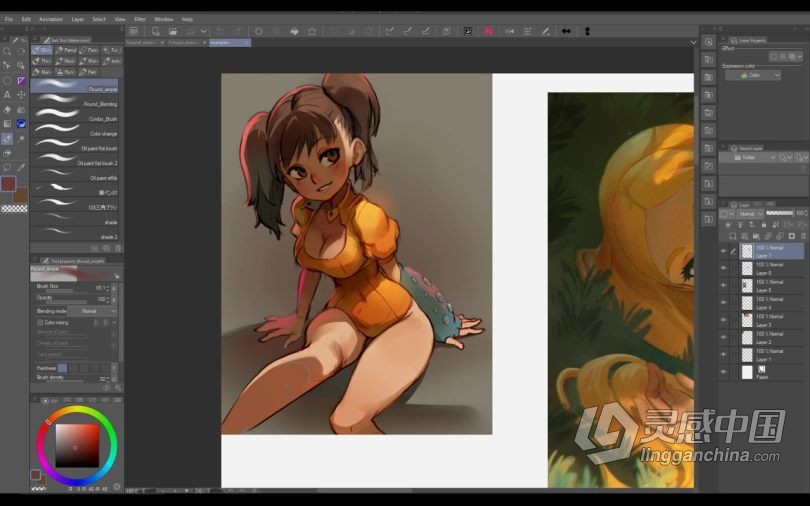This screenshot has width=810, height=506.
Task: Click the red highlighted toolbar icon
Action: point(488,31)
